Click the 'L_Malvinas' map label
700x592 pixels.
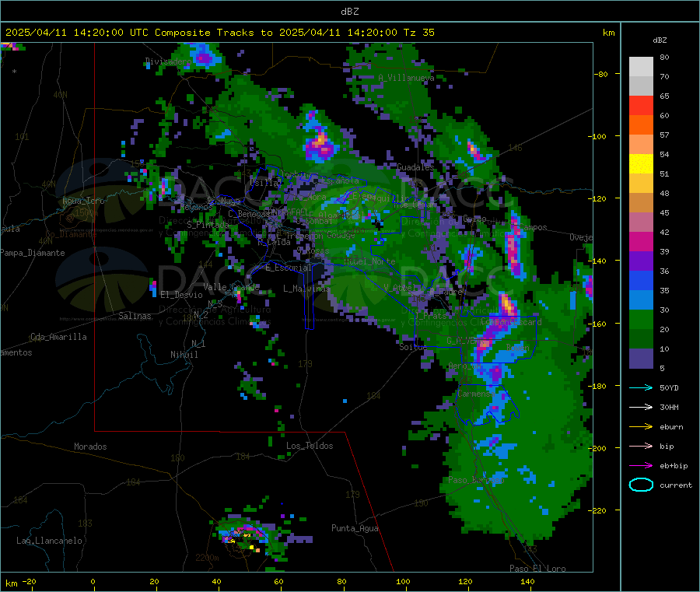tap(306, 289)
